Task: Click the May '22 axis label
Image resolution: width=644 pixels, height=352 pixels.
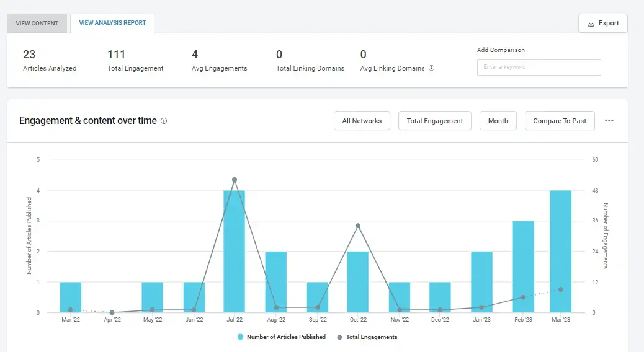Action: (153, 320)
